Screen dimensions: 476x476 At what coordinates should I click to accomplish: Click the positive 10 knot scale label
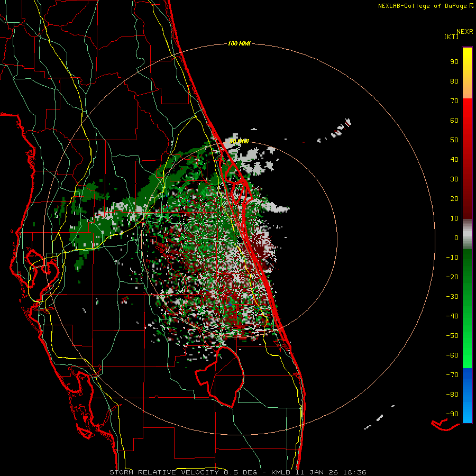454,218
